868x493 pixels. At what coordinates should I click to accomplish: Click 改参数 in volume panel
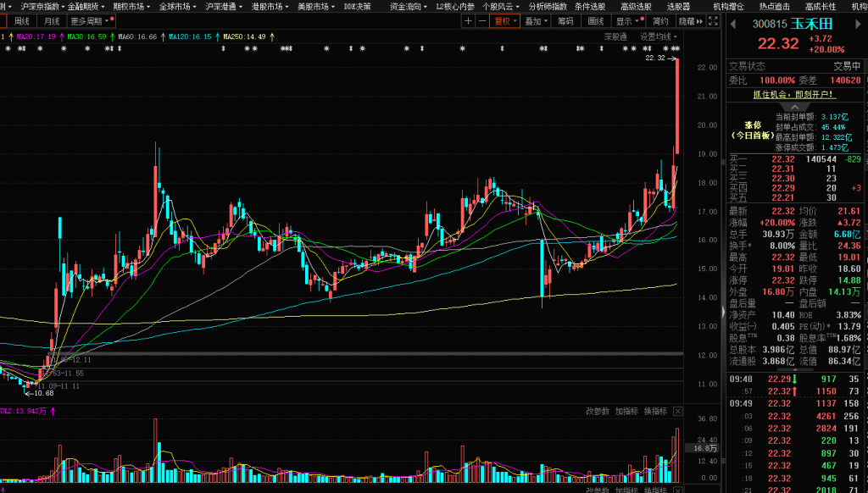pyautogui.click(x=598, y=411)
